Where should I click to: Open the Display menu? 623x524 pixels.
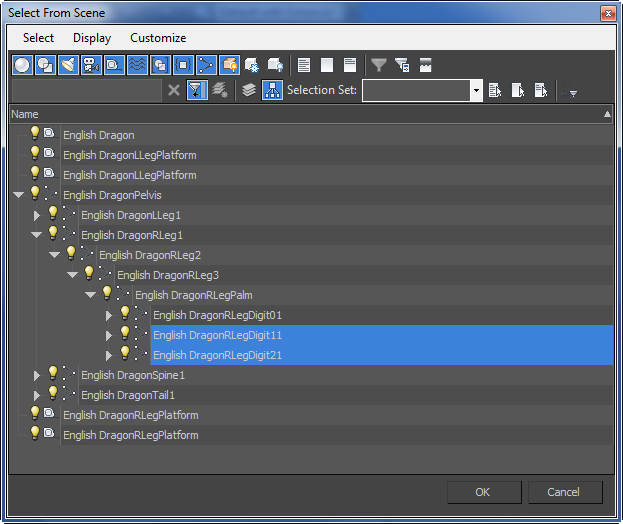[92, 38]
